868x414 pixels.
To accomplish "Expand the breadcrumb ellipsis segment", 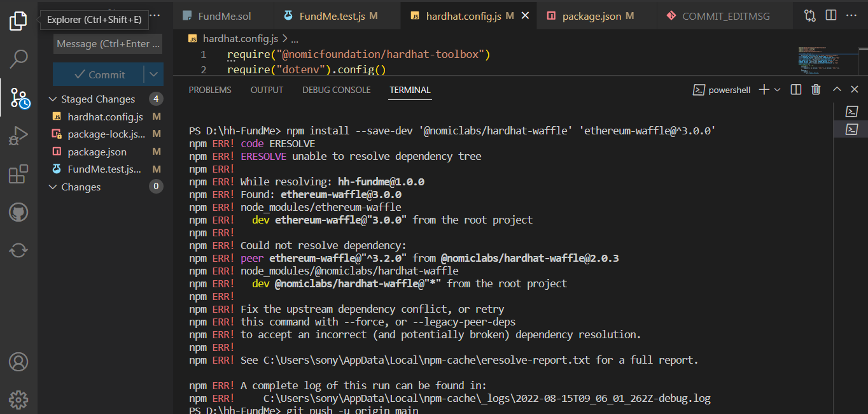I will (x=293, y=39).
